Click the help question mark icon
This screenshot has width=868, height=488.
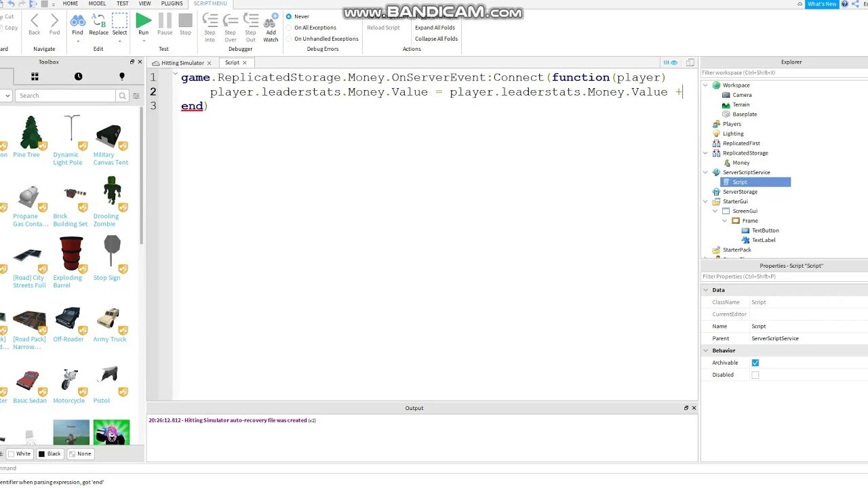pos(845,4)
